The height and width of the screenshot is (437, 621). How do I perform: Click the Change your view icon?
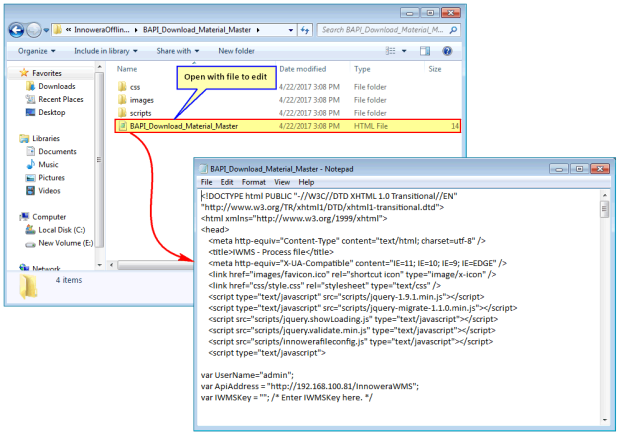click(x=391, y=51)
